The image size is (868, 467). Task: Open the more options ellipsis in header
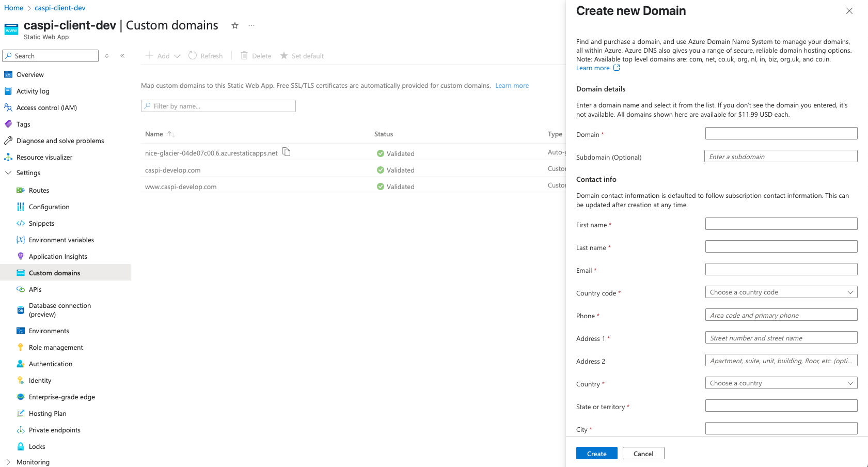[251, 25]
